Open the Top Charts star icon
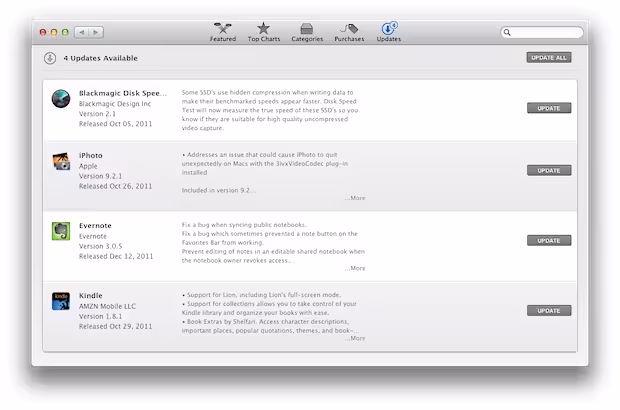620x410 pixels. (263, 28)
